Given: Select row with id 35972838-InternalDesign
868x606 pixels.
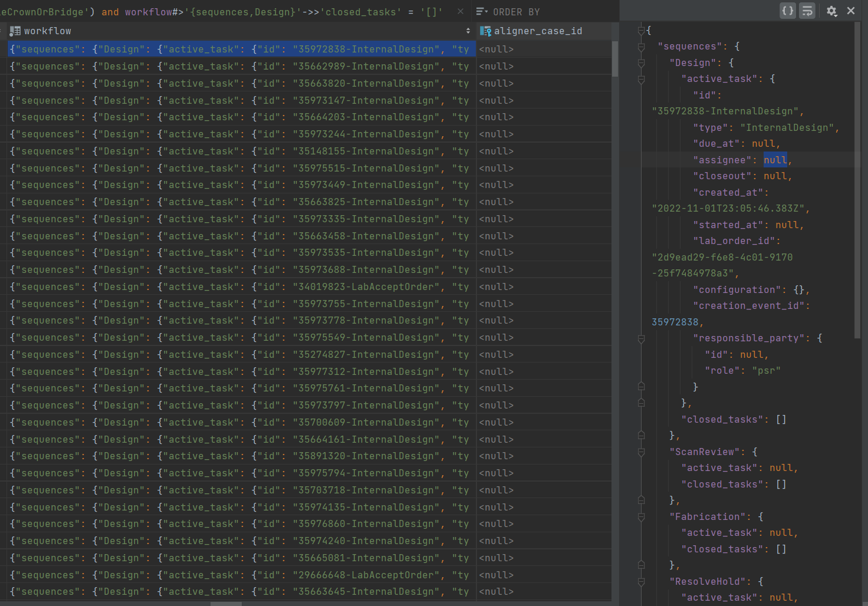Looking at the screenshot, I should [x=242, y=50].
